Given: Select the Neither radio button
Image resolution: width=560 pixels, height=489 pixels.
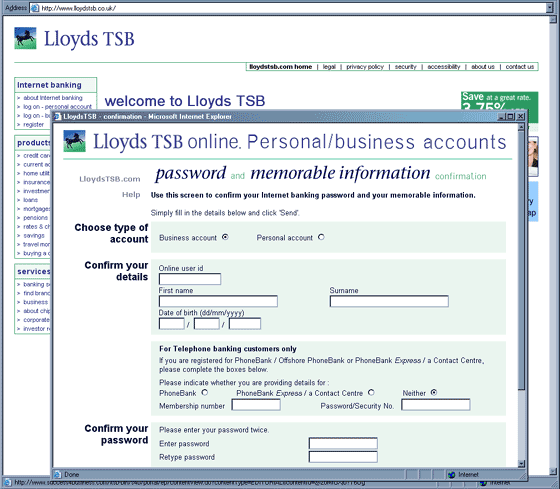Looking at the screenshot, I should 434,393.
